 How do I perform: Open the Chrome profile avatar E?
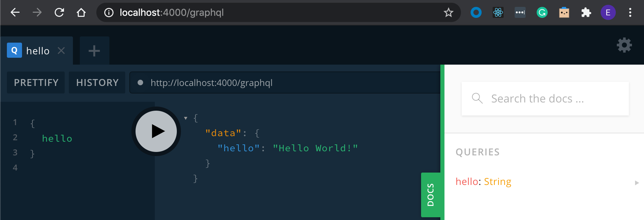(x=608, y=13)
